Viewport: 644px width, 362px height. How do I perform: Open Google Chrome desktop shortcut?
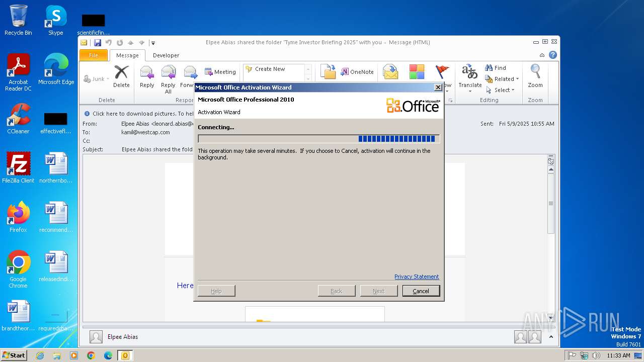[18, 269]
